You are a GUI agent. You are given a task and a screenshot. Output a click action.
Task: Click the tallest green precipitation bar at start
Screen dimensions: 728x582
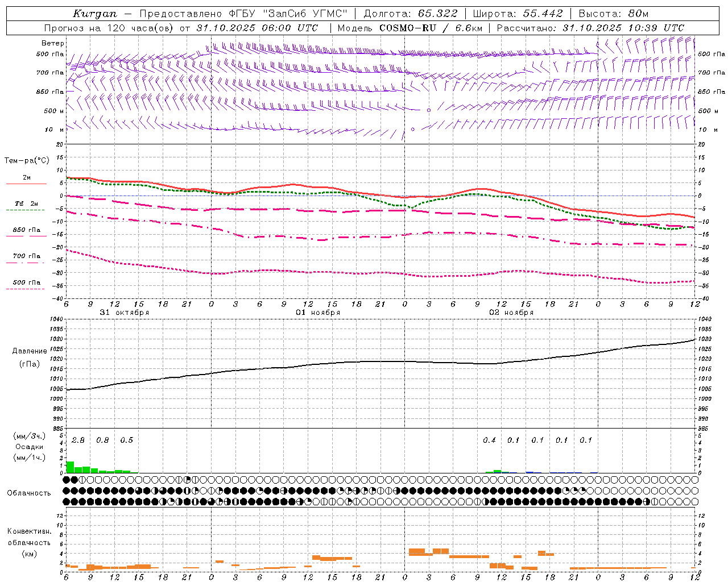pyautogui.click(x=70, y=467)
